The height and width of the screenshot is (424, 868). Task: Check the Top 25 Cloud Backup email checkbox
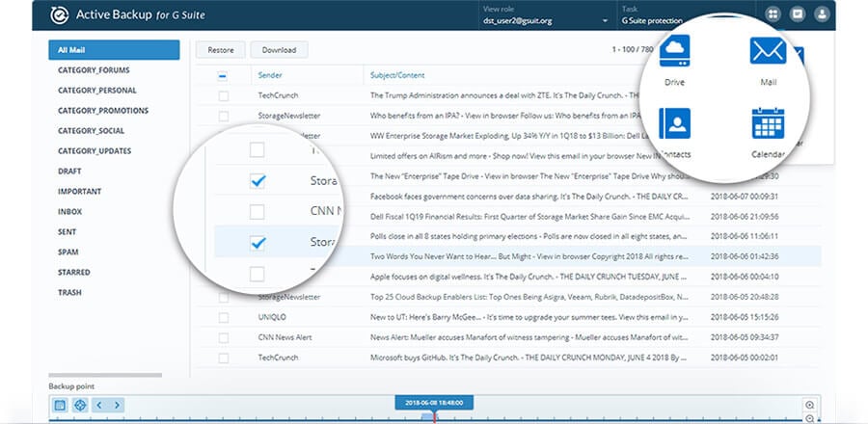(x=223, y=298)
